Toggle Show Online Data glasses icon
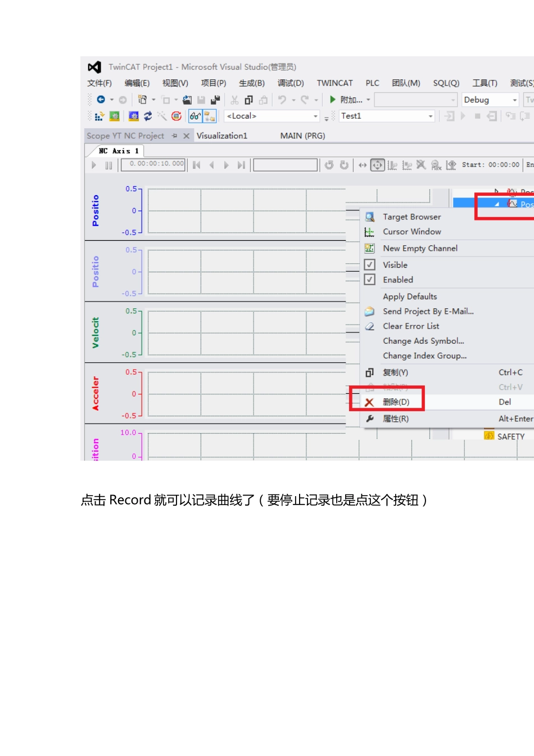This screenshot has width=534, height=756. [x=195, y=116]
